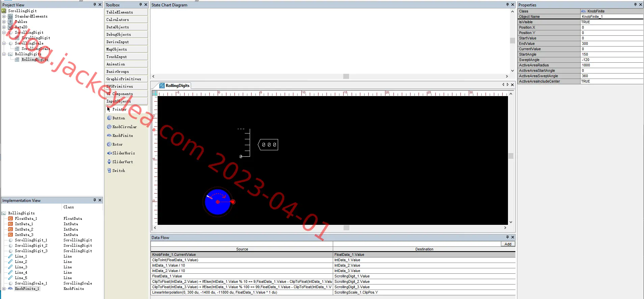644x299 pixels.
Task: Select the KnobFinite tool in Toolbox
Action: click(120, 136)
